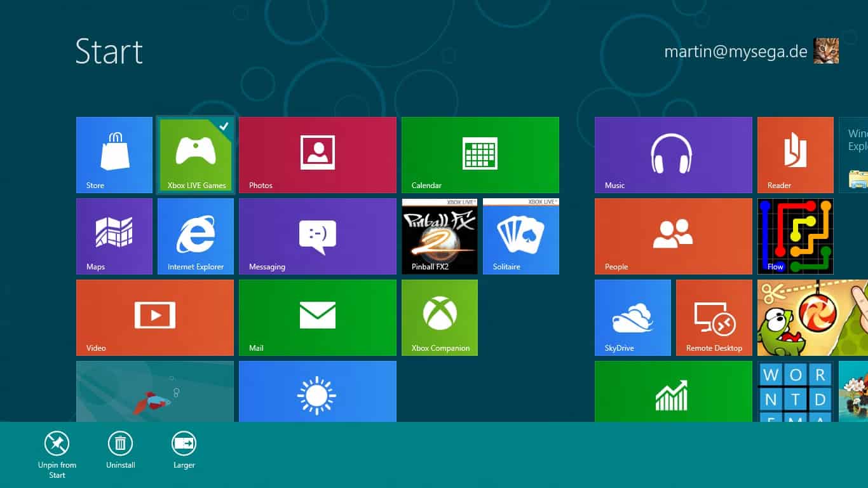
Task: Open the Messaging tile
Action: [x=318, y=236]
